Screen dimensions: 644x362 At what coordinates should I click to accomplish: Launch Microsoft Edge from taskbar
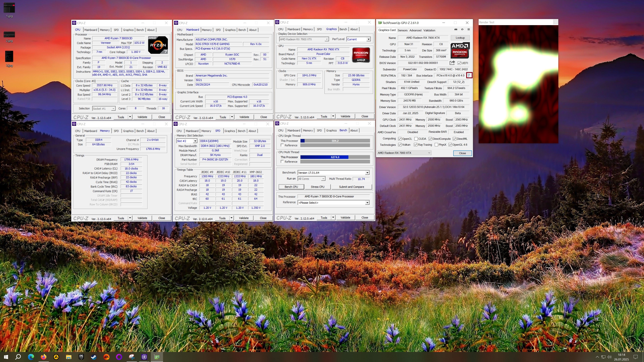31,357
